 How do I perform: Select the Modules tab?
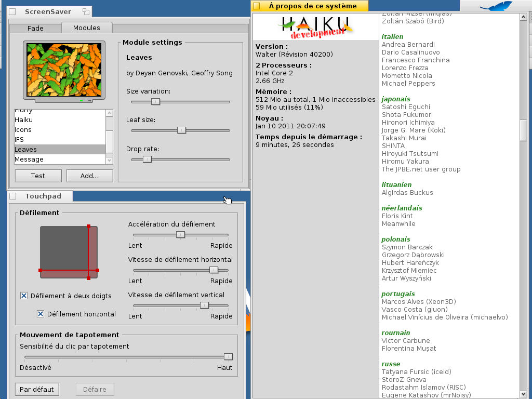tap(86, 28)
